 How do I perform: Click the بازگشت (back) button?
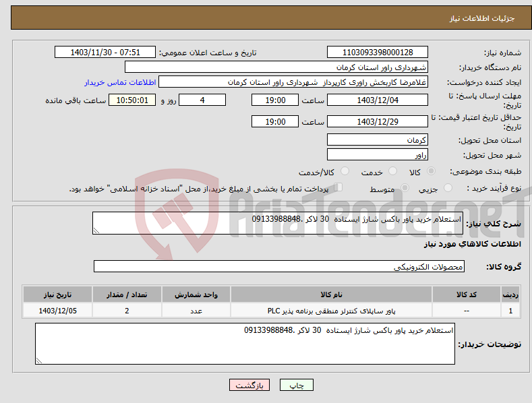(249, 385)
